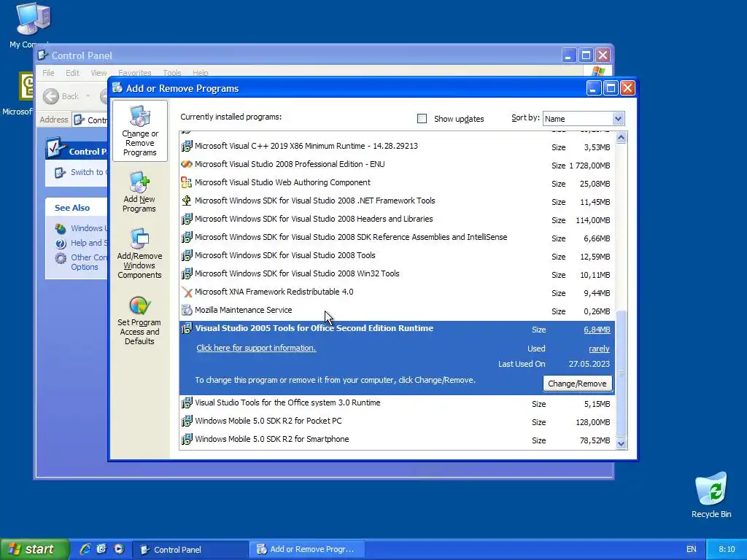Click the Address field in Control Panel
Viewport: 747px width, 560px height.
click(x=90, y=120)
